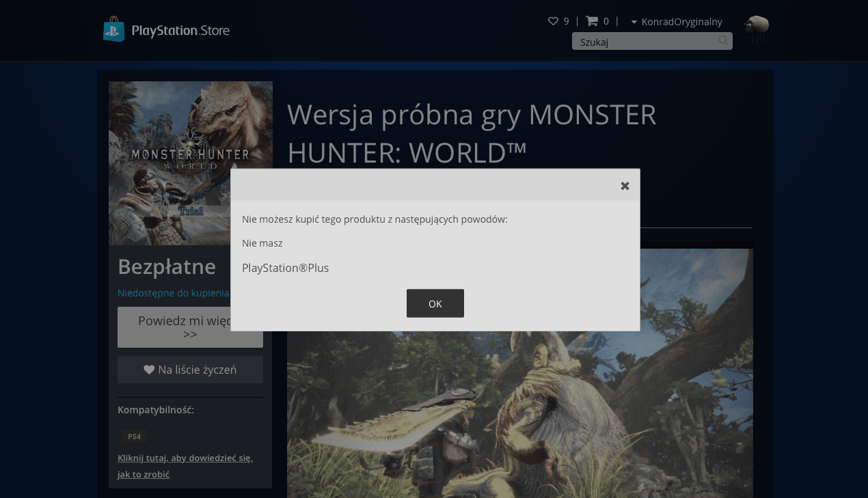868x498 pixels.
Task: Click the sheep user avatar
Action: pyautogui.click(x=756, y=29)
